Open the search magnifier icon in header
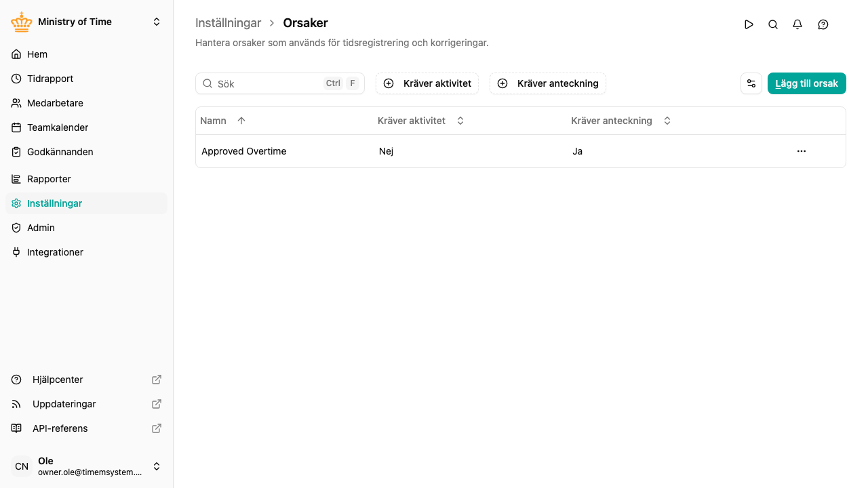 pos(773,24)
